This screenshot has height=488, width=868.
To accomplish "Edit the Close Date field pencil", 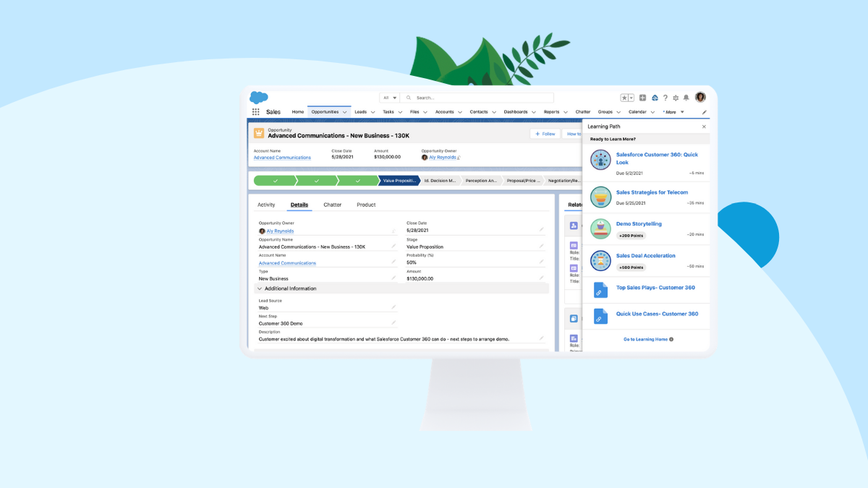I will tap(541, 229).
